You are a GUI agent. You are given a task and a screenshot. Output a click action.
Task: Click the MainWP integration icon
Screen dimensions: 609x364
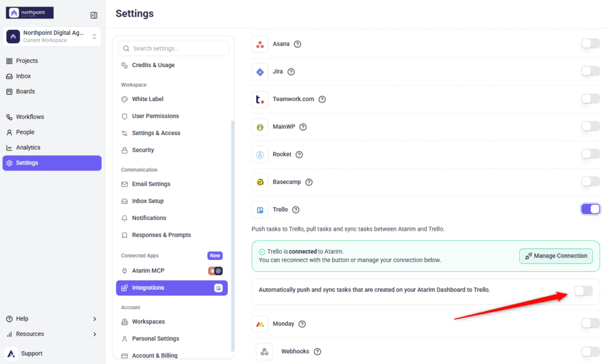260,127
